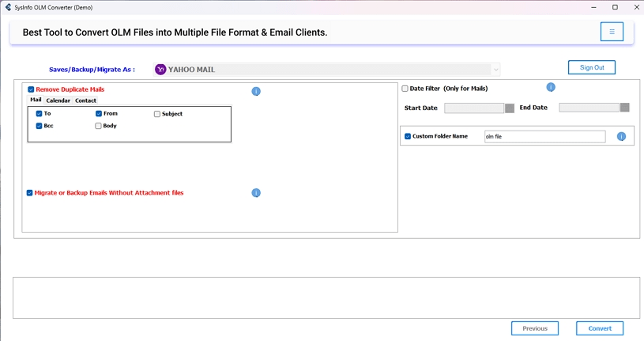Click info icon beside Migrate Without Attachment
644x341 pixels.
click(x=256, y=193)
